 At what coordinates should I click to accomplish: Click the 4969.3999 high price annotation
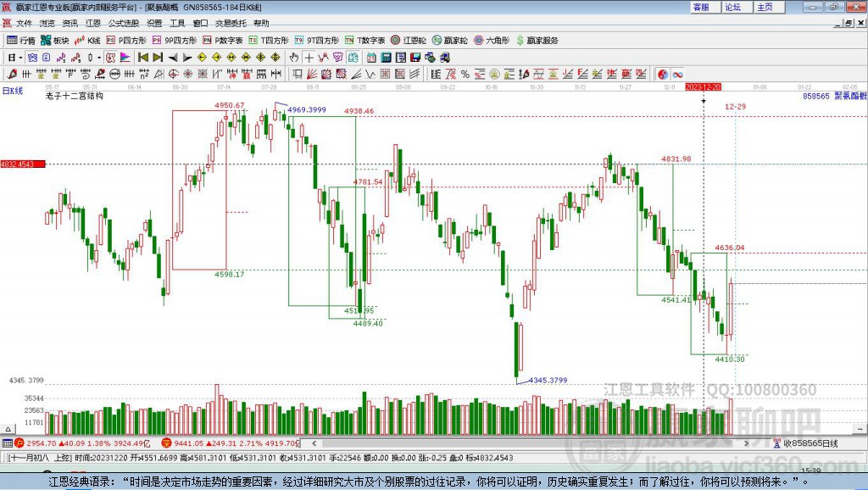[307, 109]
